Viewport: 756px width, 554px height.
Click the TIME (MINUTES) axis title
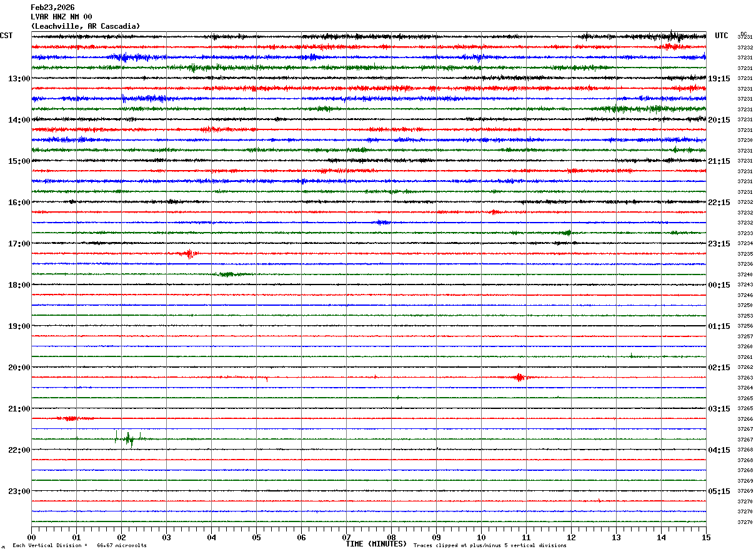pyautogui.click(x=376, y=544)
